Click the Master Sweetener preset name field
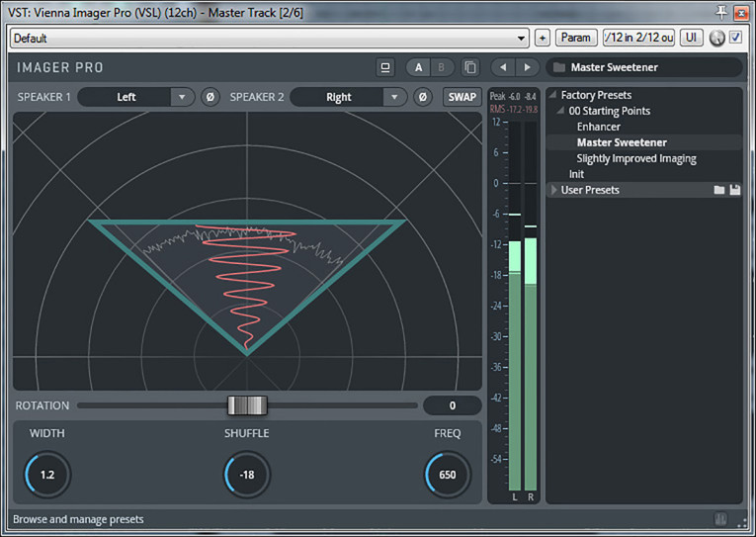 [x=643, y=67]
